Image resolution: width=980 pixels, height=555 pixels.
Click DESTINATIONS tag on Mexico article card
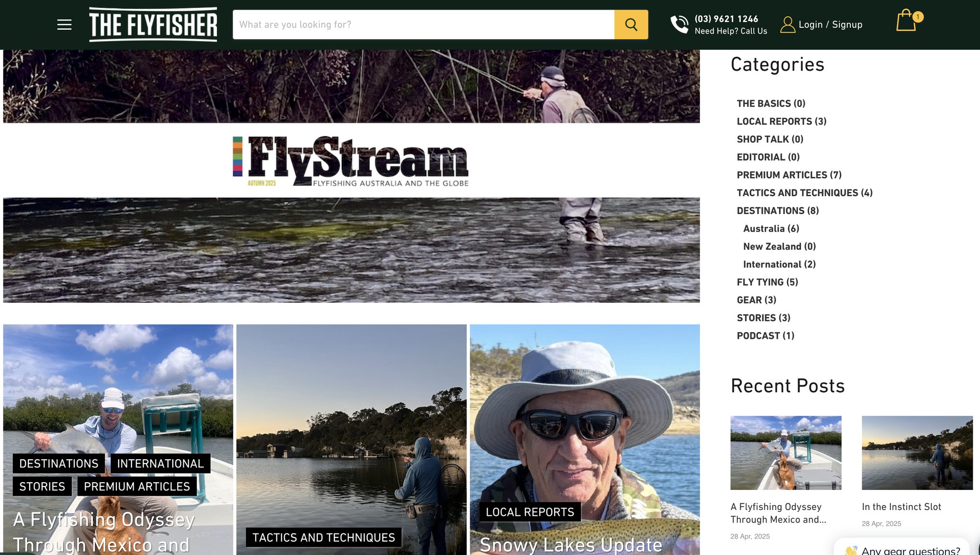tap(58, 464)
